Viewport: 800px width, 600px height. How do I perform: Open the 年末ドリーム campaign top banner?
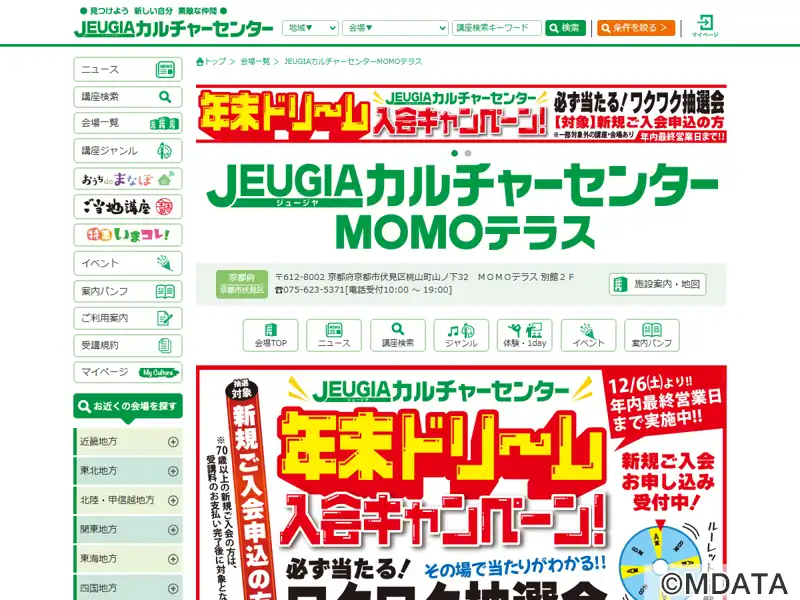coord(461,114)
